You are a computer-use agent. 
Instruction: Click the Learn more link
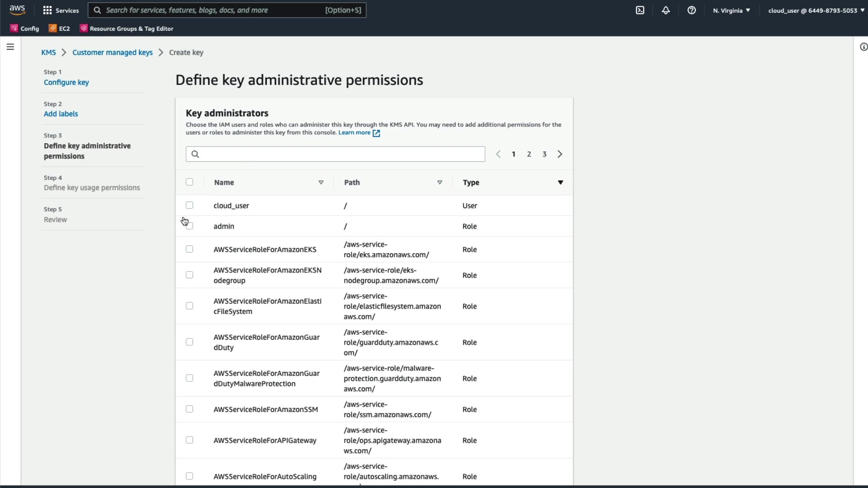[354, 132]
